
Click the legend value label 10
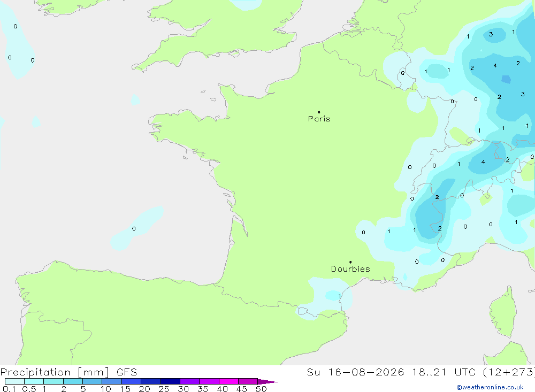pos(106,389)
